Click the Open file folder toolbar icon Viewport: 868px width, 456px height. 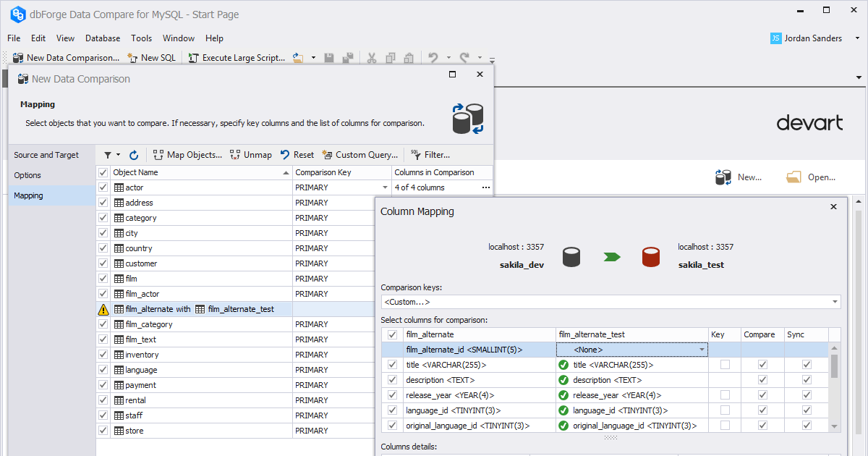tap(299, 58)
